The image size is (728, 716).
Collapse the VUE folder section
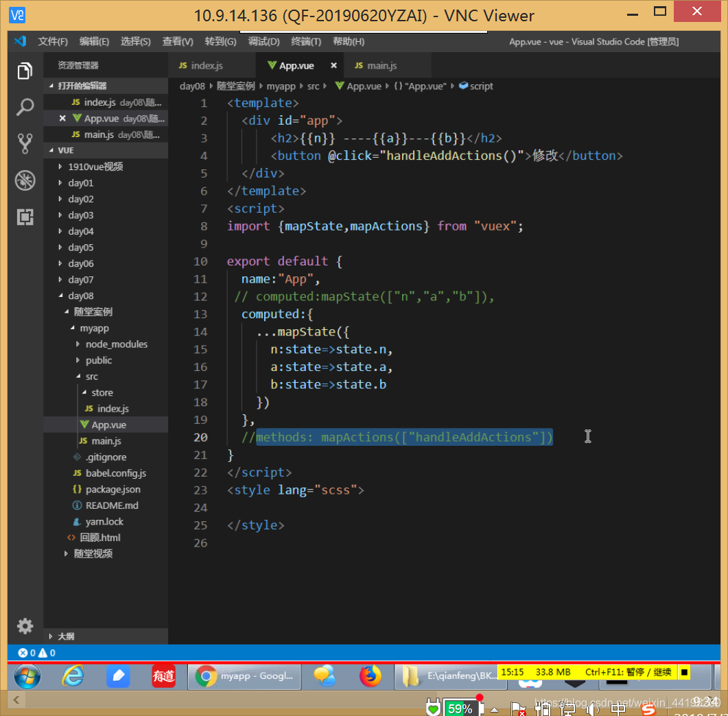pyautogui.click(x=106, y=150)
